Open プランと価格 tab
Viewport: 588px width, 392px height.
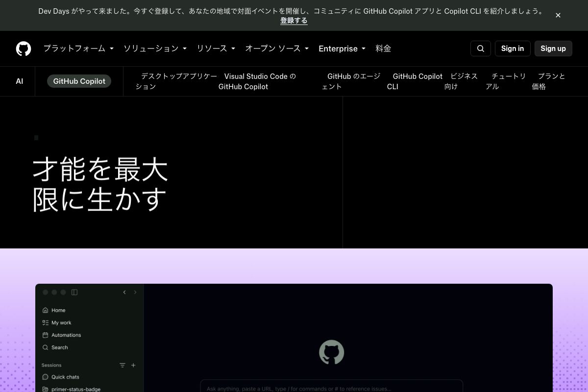point(549,81)
